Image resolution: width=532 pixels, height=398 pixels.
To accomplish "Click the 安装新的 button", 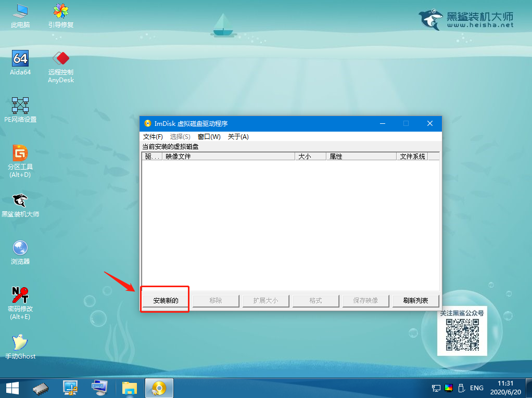I will (166, 301).
